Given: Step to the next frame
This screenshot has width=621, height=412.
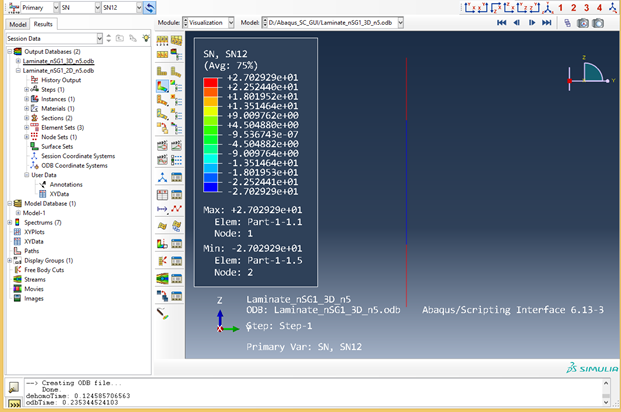Looking at the screenshot, I should pyautogui.click(x=531, y=23).
